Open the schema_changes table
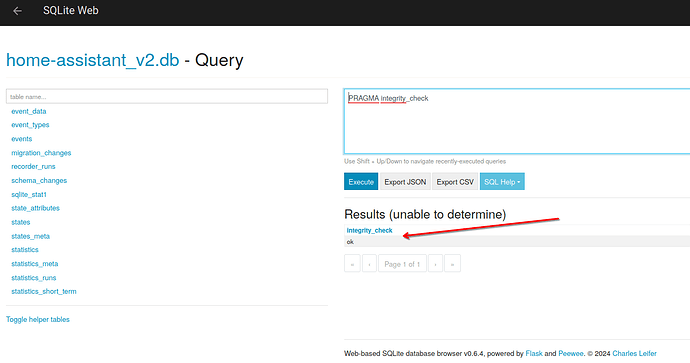The height and width of the screenshot is (363, 690). [39, 181]
